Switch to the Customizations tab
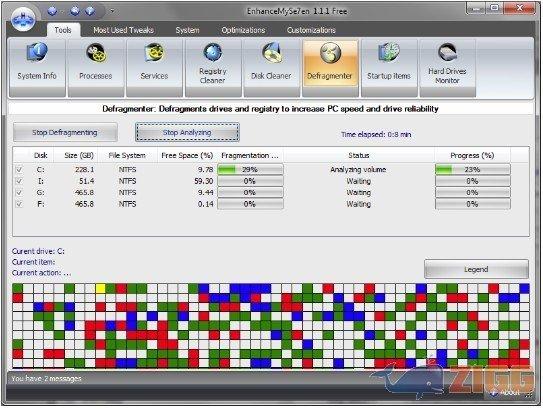Image resolution: width=543 pixels, height=409 pixels. pos(311,30)
